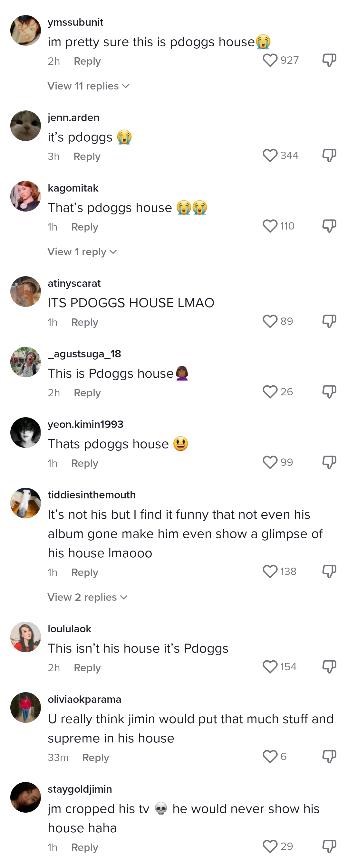The width and height of the screenshot is (348, 868).
Task: Reply to loululaok's comment
Action: tap(87, 668)
